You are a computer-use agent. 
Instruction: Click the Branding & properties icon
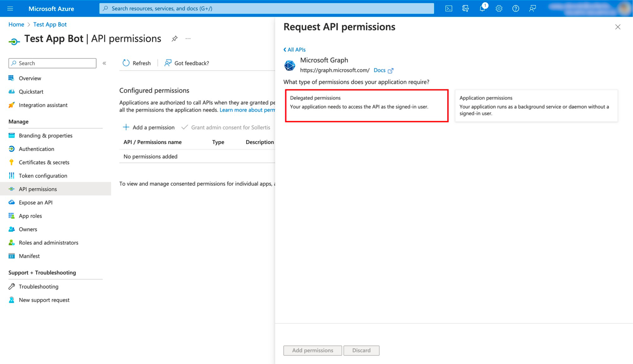click(x=11, y=136)
